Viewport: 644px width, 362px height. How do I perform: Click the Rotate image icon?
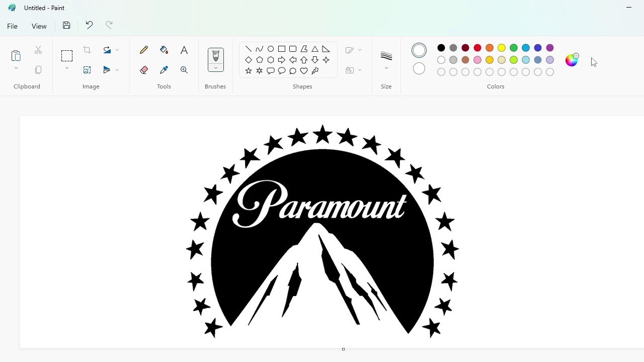(x=107, y=50)
